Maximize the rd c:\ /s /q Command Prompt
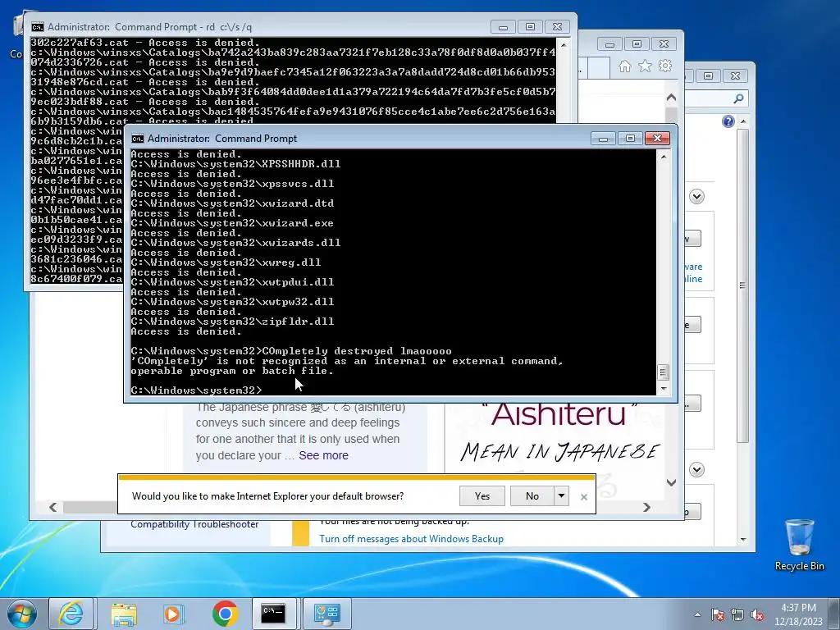840x630 pixels. coord(530,27)
